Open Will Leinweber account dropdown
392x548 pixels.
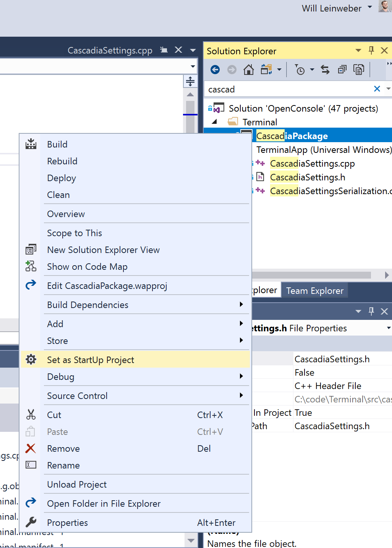pos(369,7)
